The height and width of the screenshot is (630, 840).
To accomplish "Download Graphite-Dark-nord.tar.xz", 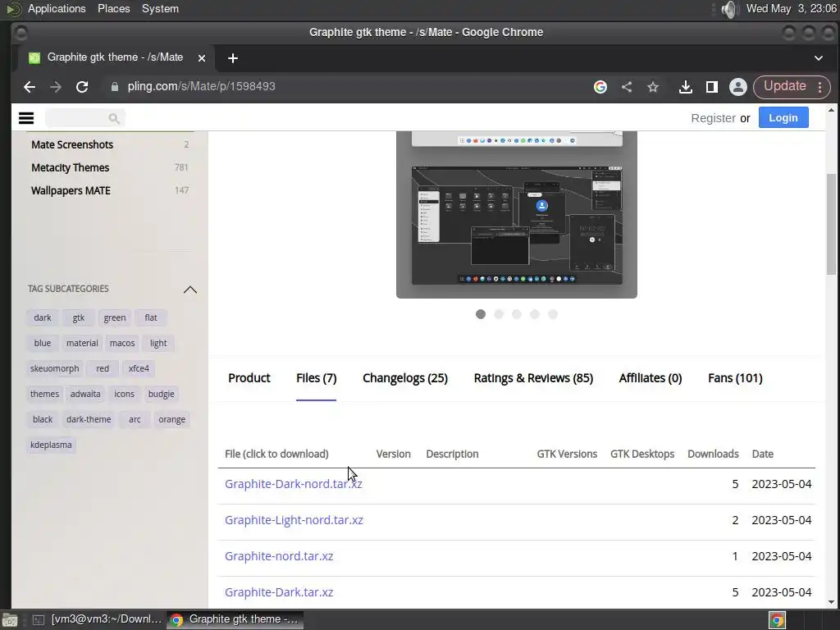I will point(294,484).
